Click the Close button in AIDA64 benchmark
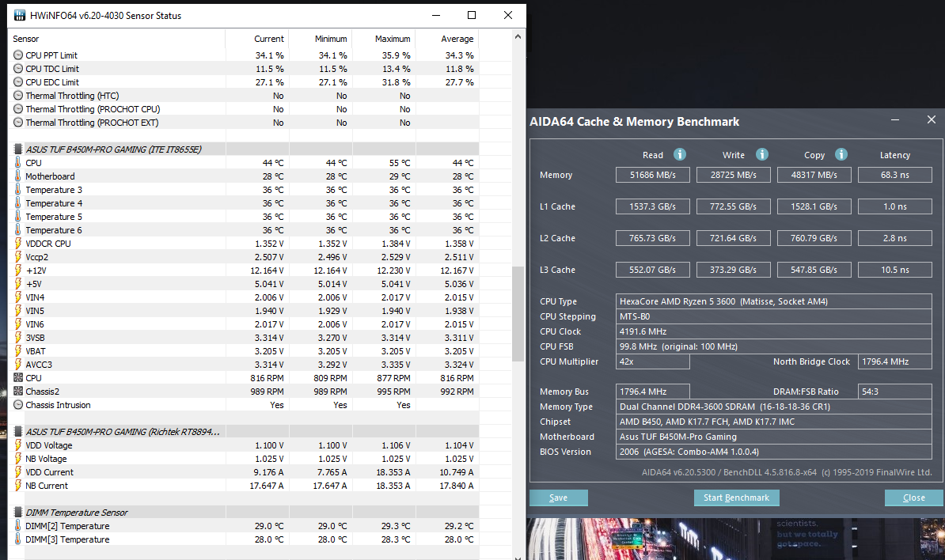 [913, 498]
